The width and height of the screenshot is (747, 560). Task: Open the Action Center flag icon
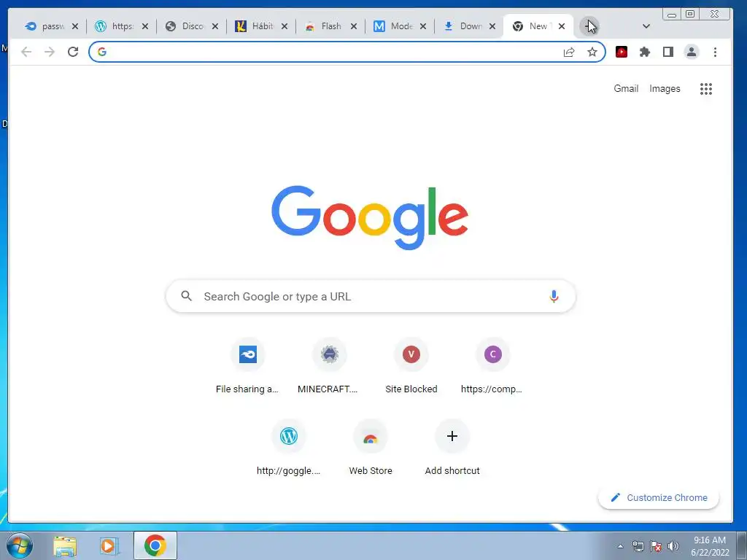(656, 546)
